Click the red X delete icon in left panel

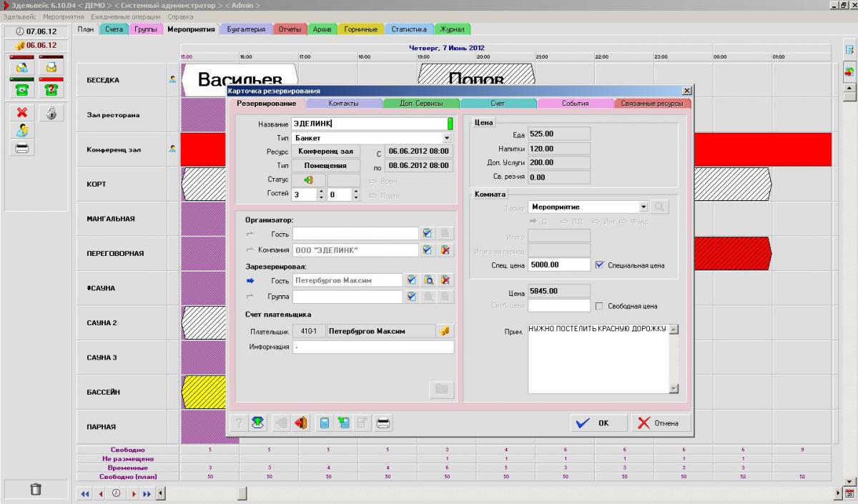click(x=22, y=112)
